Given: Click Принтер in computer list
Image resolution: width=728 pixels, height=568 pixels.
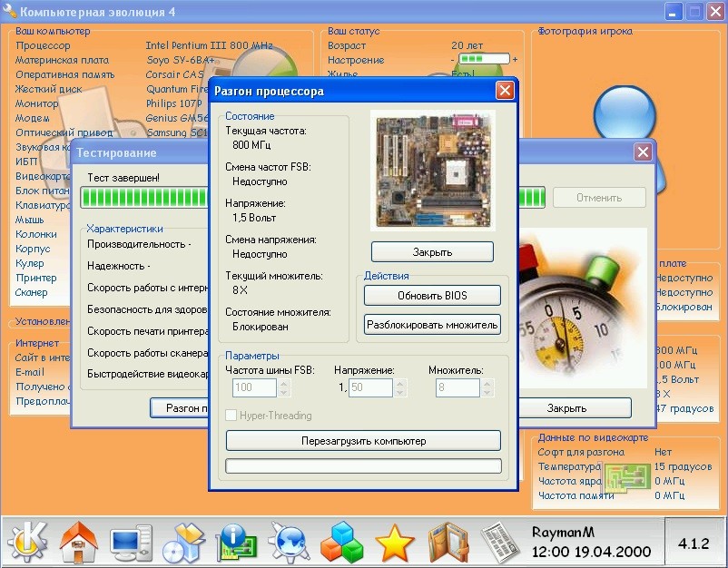Looking at the screenshot, I should (36, 278).
